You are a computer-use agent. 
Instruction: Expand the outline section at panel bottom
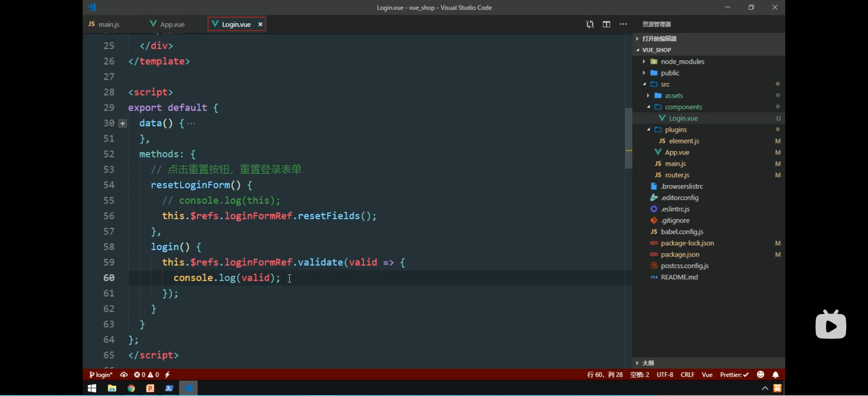(708, 363)
